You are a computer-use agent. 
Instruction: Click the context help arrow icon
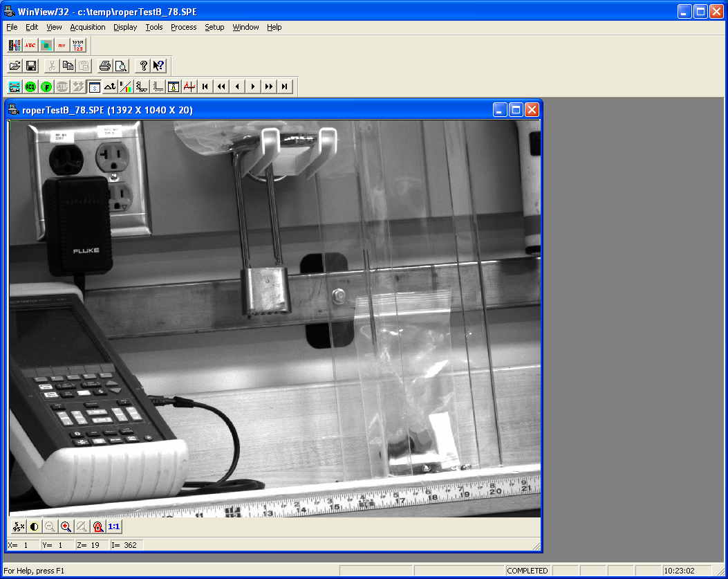coord(158,66)
